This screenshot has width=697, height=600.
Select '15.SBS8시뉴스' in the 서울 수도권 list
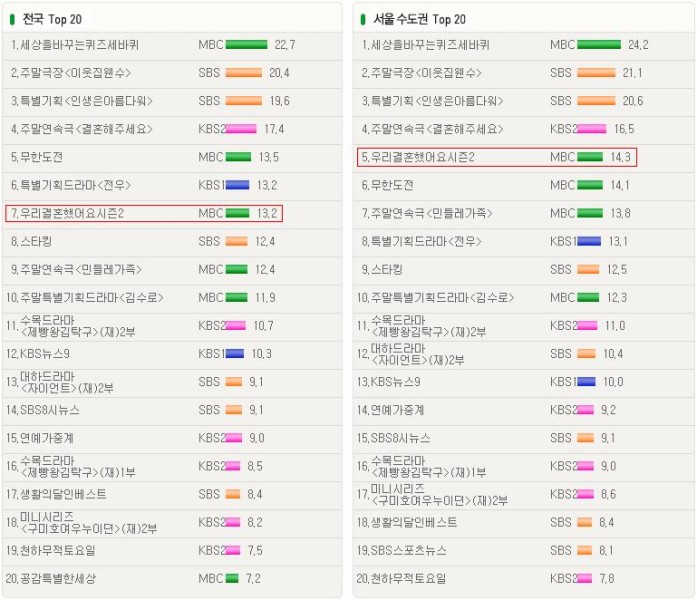coord(394,438)
